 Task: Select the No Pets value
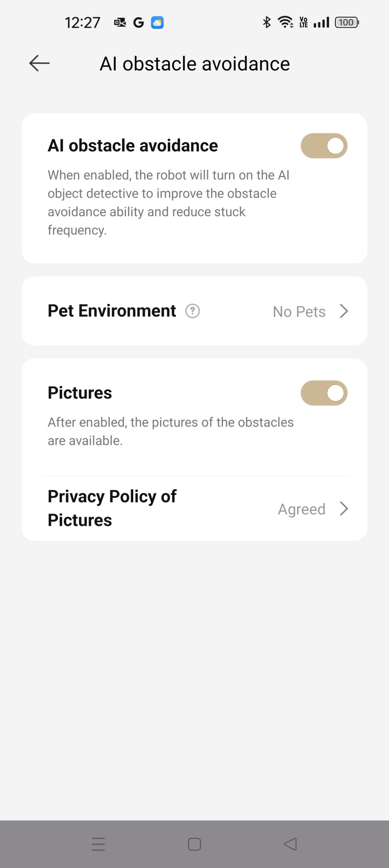click(299, 312)
